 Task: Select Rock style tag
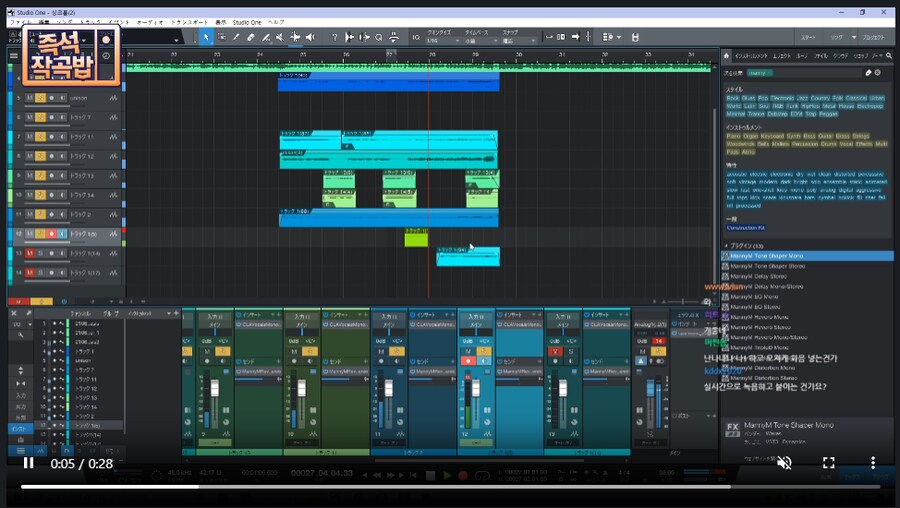[x=732, y=98]
